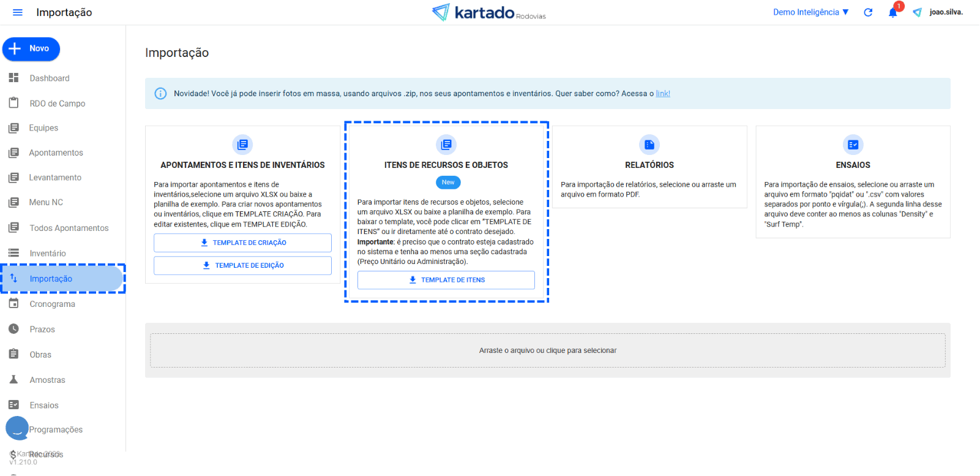
Task: Click the Apontamentos e Itens de Inventários icon
Action: coord(242,145)
